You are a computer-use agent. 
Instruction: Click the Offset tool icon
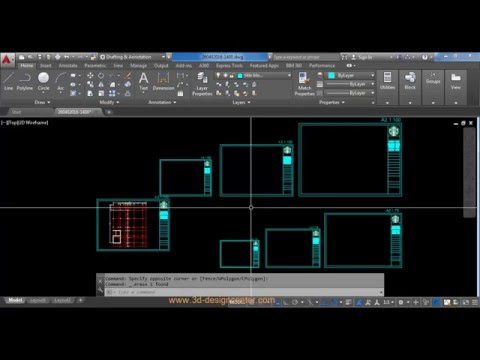[x=128, y=93]
